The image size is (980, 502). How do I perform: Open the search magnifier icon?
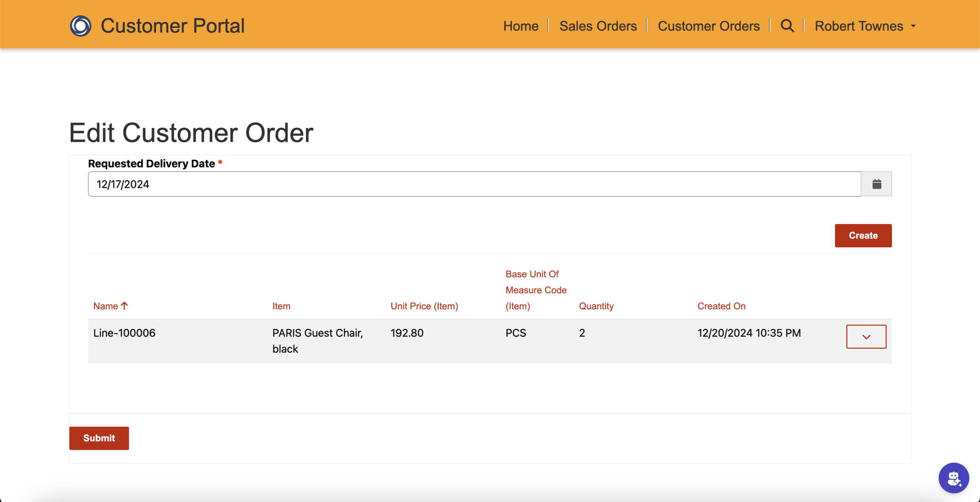pyautogui.click(x=787, y=26)
